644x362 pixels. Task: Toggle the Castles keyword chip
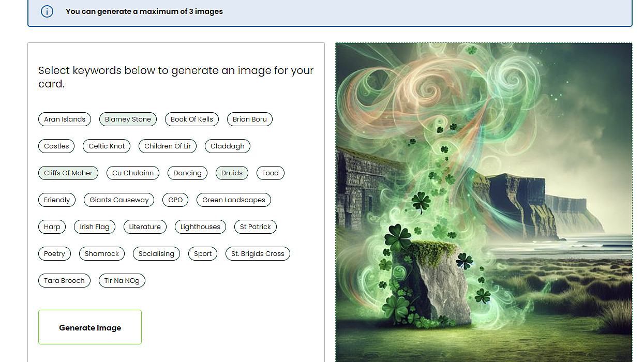(x=56, y=146)
